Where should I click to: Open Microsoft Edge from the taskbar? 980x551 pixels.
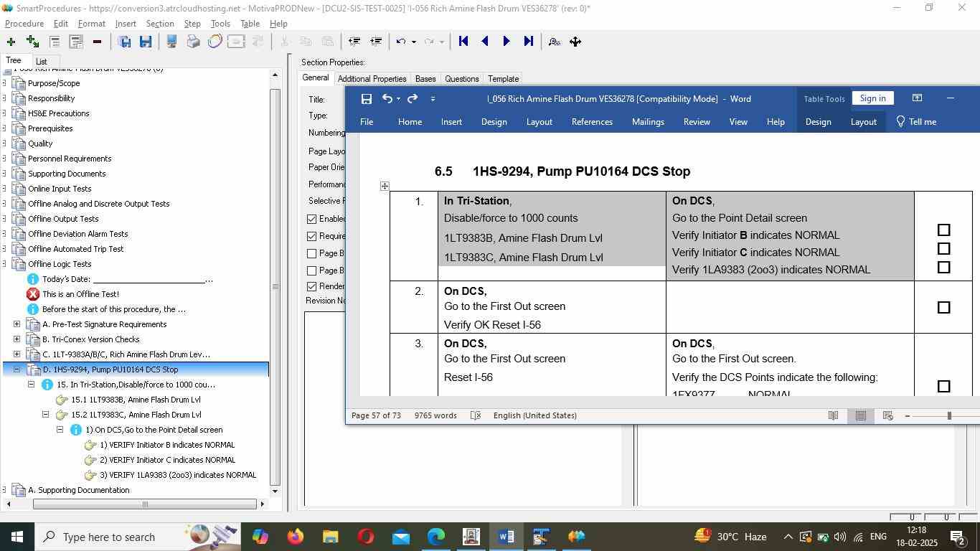tap(436, 537)
